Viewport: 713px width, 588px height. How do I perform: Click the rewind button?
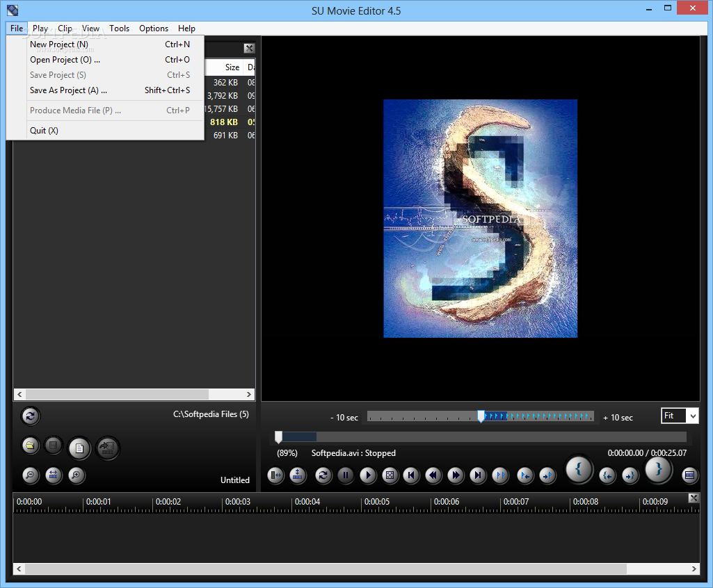tap(433, 475)
